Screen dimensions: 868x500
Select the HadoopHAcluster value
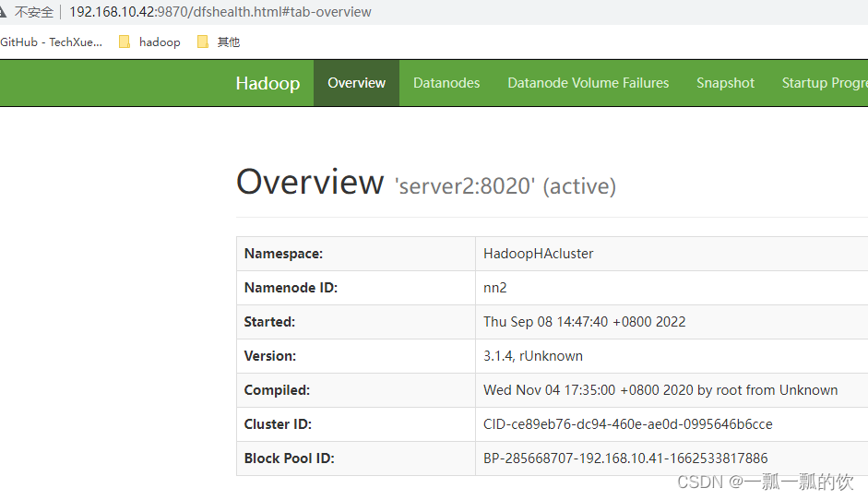tap(538, 254)
